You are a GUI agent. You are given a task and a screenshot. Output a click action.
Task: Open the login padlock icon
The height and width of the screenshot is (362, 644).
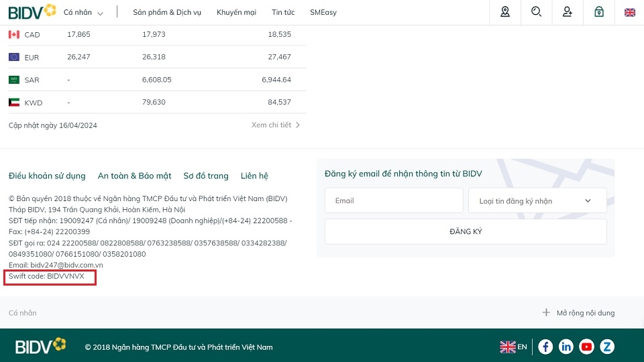(599, 12)
